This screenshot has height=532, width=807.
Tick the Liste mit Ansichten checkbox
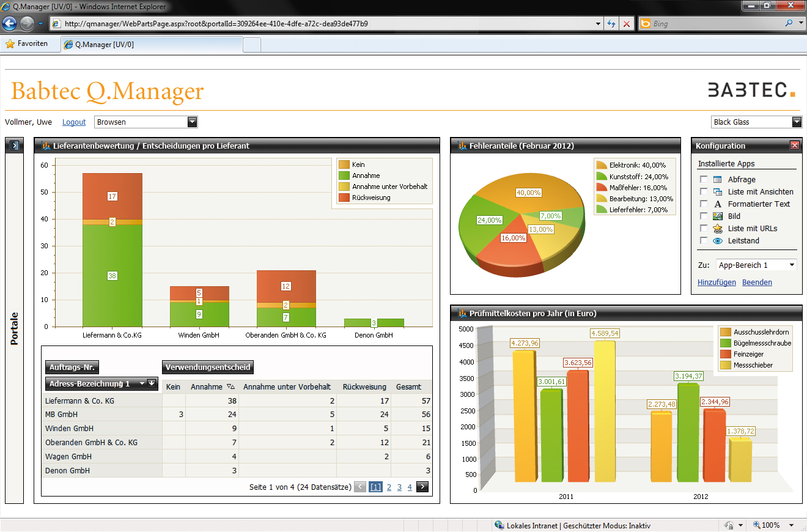pyautogui.click(x=704, y=192)
